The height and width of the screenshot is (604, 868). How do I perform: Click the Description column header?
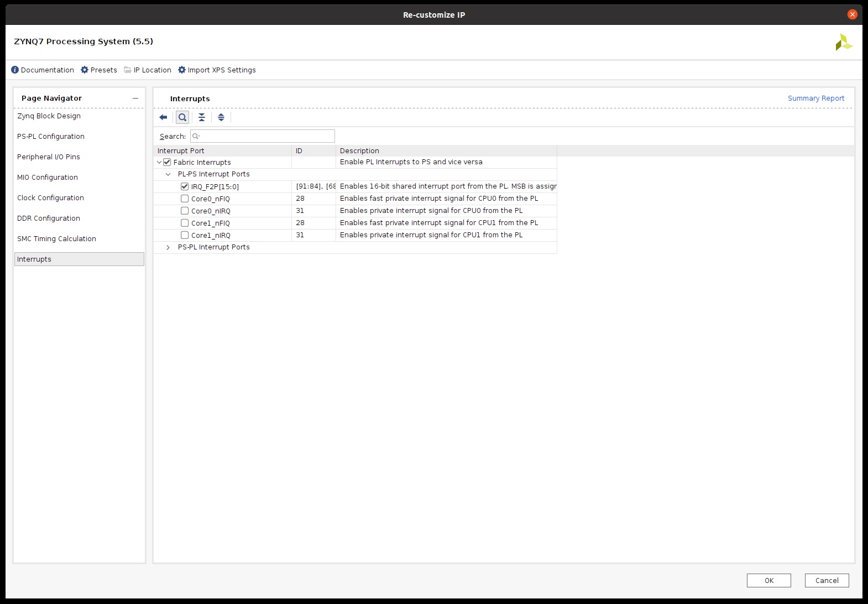tap(446, 150)
